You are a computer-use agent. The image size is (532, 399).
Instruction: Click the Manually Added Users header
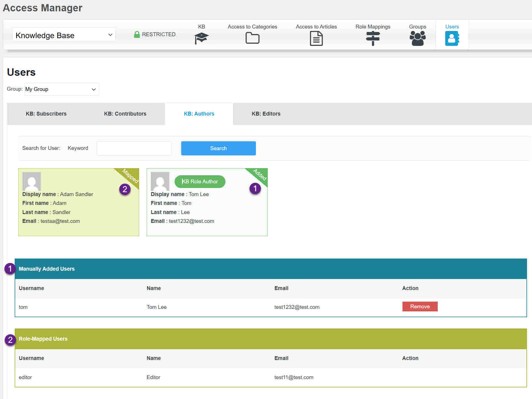coord(47,269)
